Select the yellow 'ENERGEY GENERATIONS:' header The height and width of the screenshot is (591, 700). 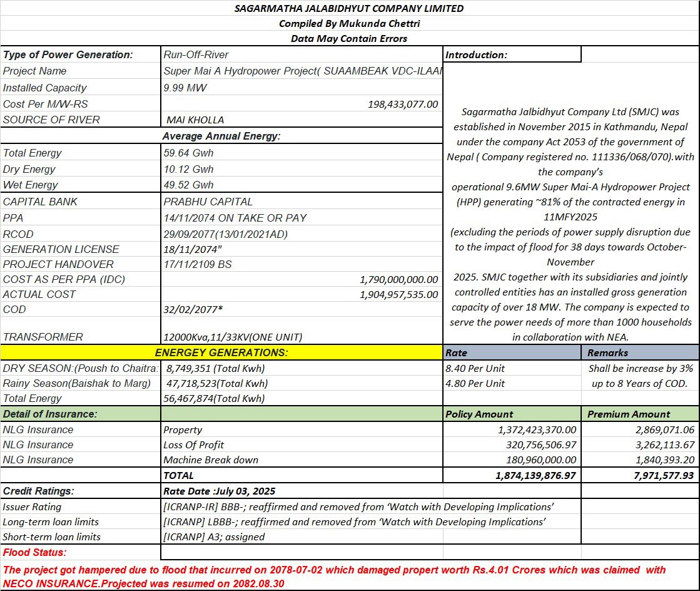pyautogui.click(x=221, y=352)
